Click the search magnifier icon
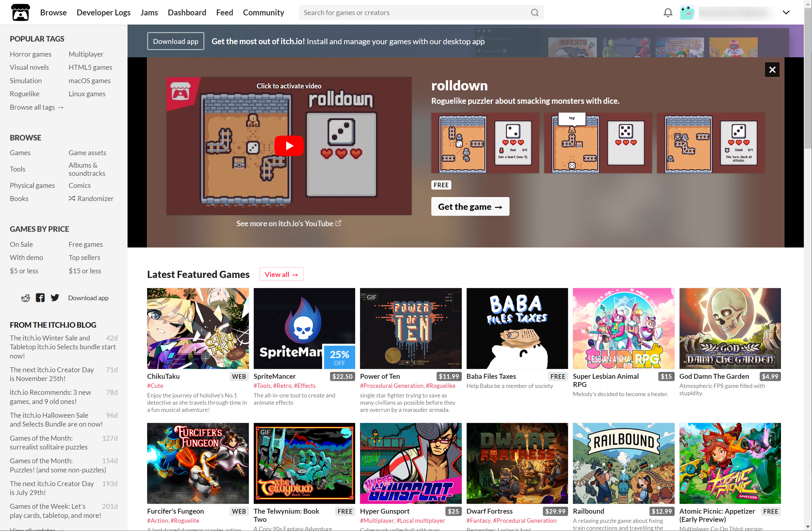812x531 pixels. pyautogui.click(x=534, y=13)
